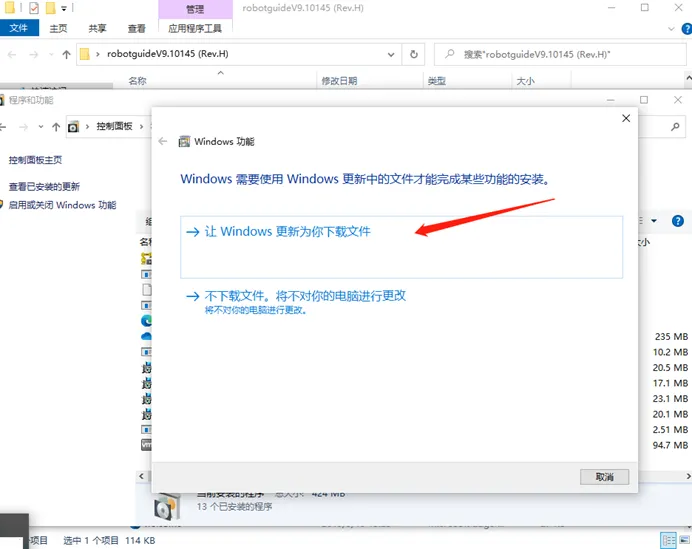692x549 pixels.
Task: Refresh the robotguide folder view
Action: (414, 54)
